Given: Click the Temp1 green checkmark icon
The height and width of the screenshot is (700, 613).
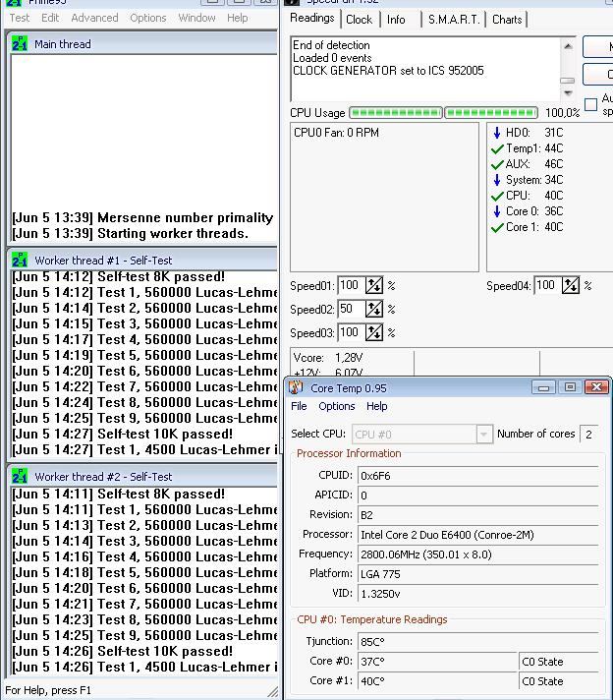Looking at the screenshot, I should pos(497,148).
